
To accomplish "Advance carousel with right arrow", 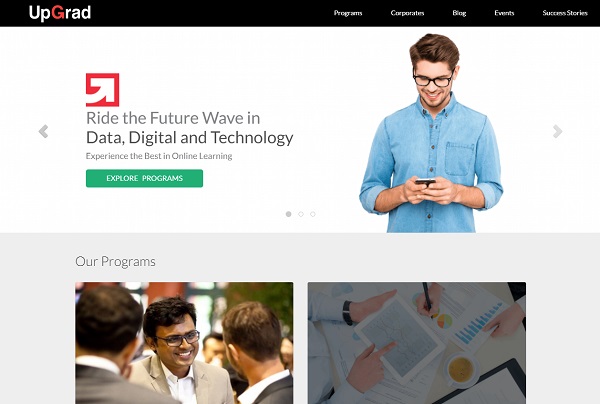I will pos(558,131).
